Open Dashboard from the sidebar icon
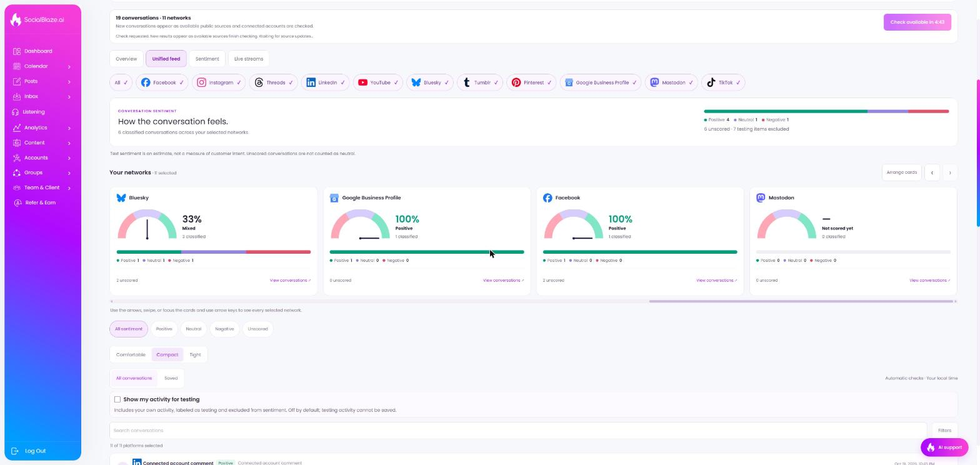The height and width of the screenshot is (465, 980). pyautogui.click(x=17, y=51)
